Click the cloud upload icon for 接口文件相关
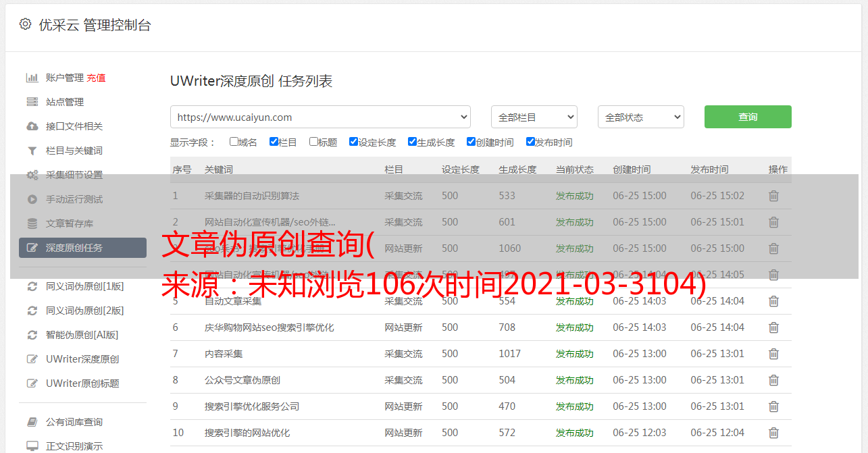Viewport: 868px width, 453px height. tap(32, 126)
